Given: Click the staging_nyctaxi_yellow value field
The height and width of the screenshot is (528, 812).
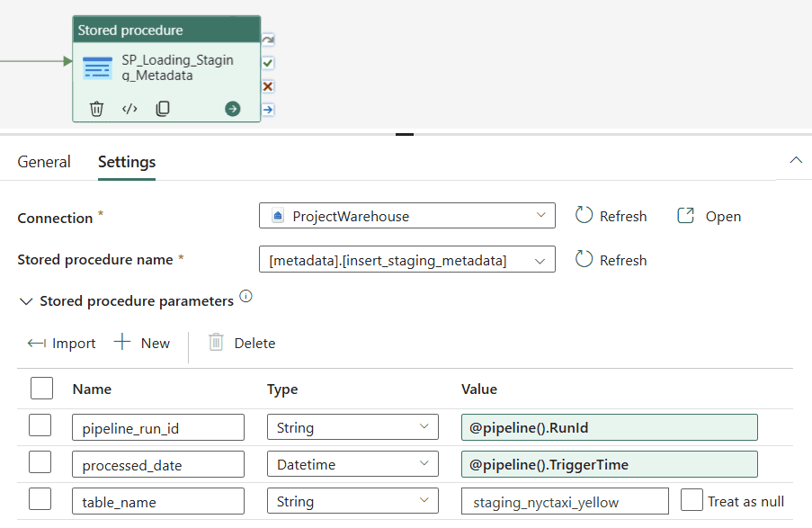Looking at the screenshot, I should tap(565, 501).
